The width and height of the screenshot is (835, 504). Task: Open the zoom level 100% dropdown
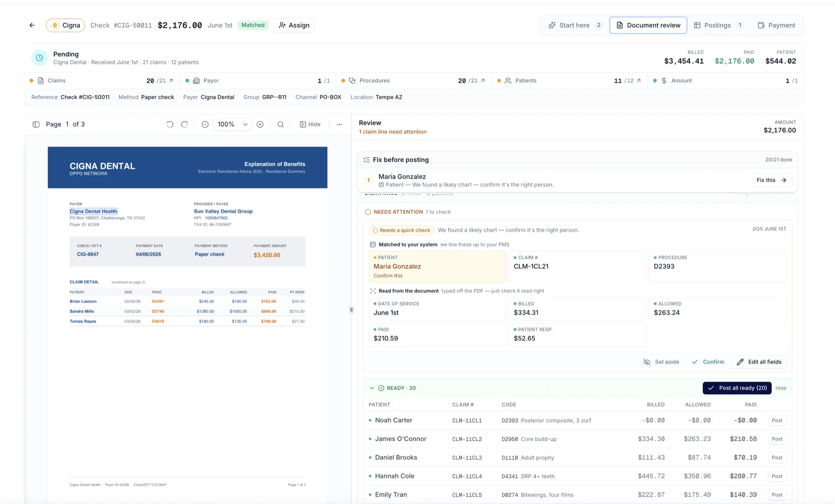(232, 124)
